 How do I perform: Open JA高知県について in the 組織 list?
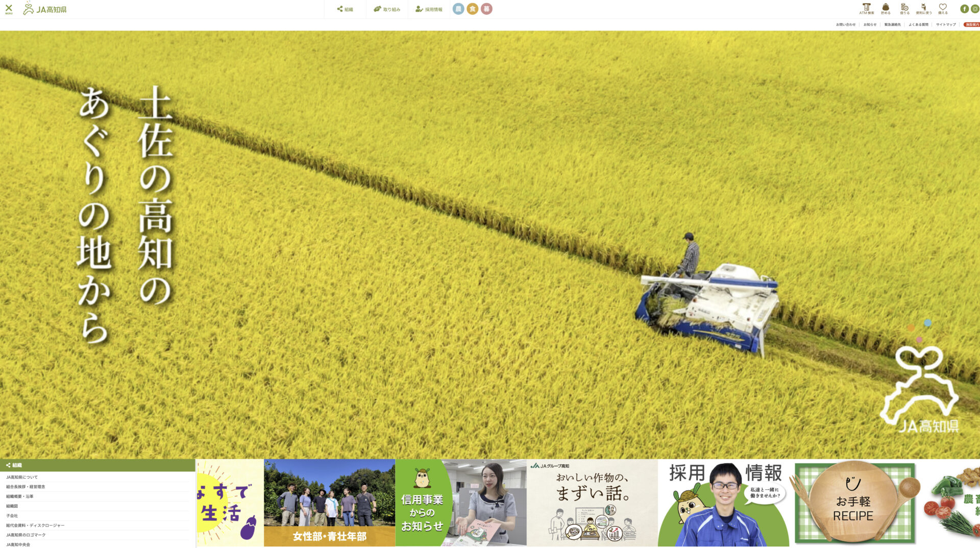point(22,477)
